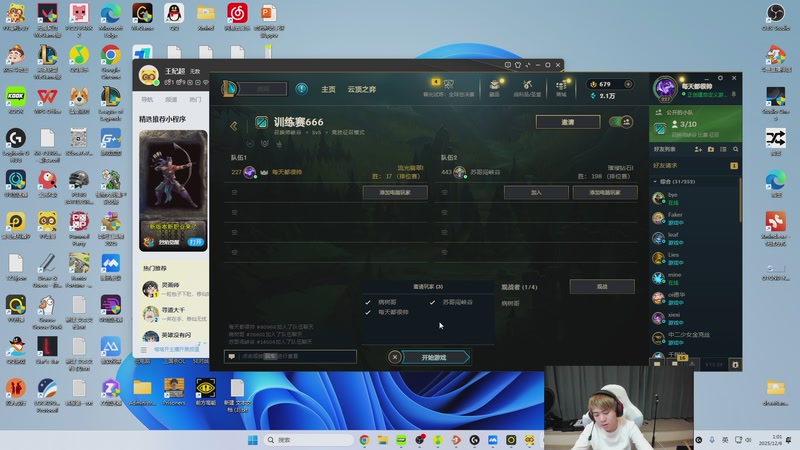Click the QQ penguin desktop shortcut
Viewport: 800px width, 450px height.
[174, 16]
